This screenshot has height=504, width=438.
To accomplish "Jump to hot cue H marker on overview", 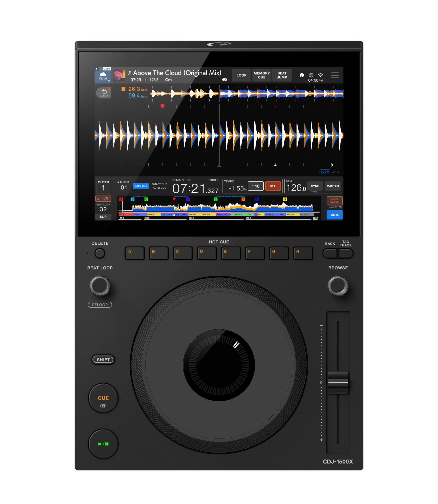I will click(x=285, y=199).
